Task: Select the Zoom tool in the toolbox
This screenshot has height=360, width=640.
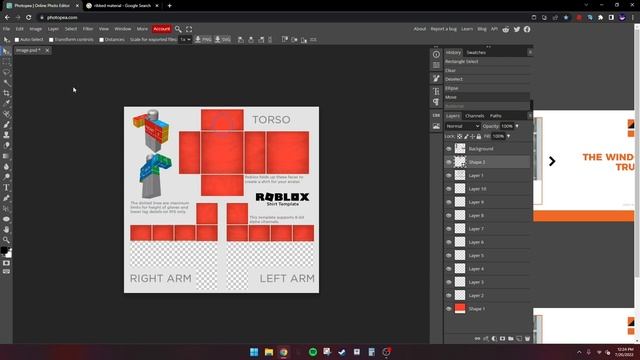Action: [6, 240]
